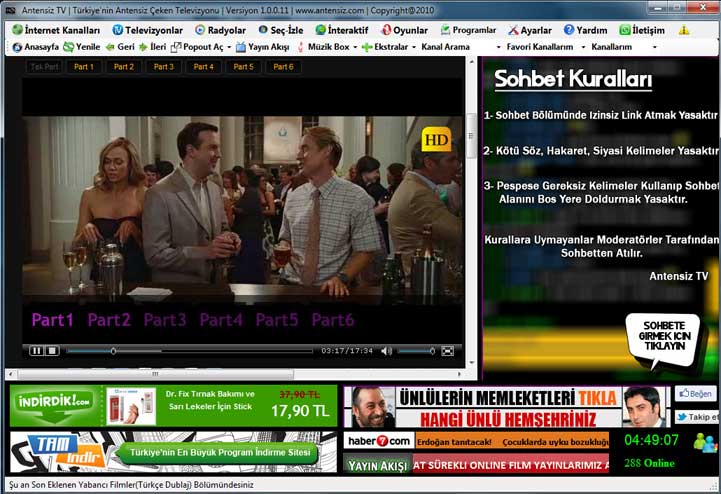Mute the video with speaker icon
Screen dimensions: 721x494
pos(386,351)
